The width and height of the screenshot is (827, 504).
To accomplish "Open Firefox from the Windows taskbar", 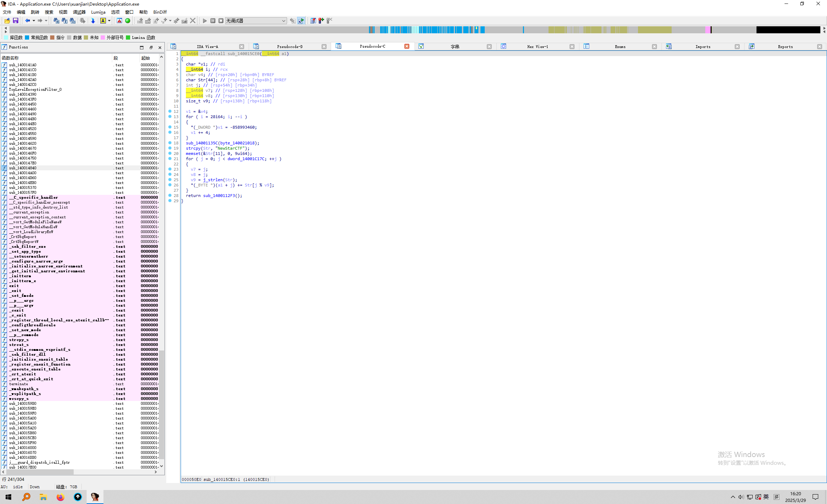I will 60,497.
